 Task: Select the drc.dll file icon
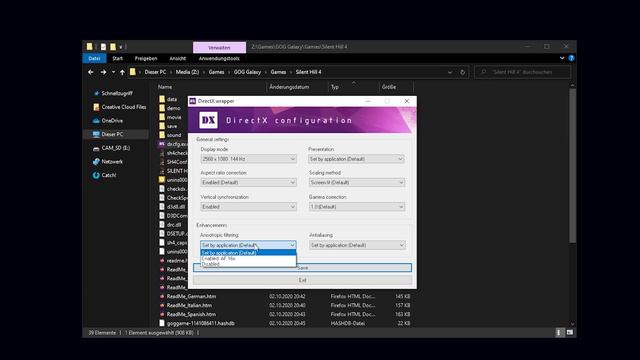pos(162,224)
